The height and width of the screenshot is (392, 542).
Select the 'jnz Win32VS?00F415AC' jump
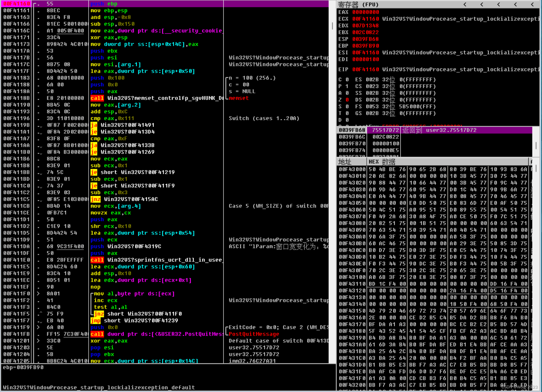pyautogui.click(x=124, y=199)
